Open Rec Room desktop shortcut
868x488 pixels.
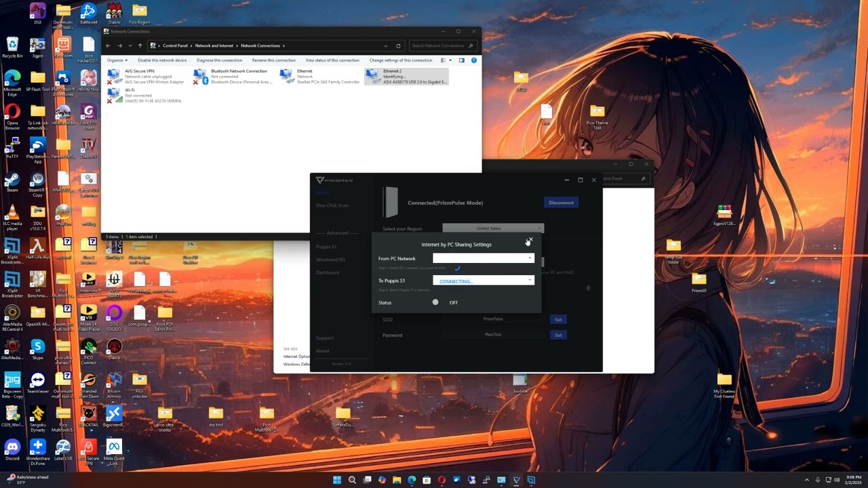63,47
